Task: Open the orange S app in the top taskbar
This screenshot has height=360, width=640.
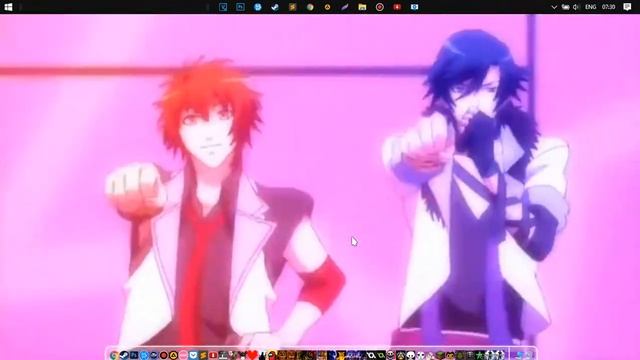Action: point(293,7)
